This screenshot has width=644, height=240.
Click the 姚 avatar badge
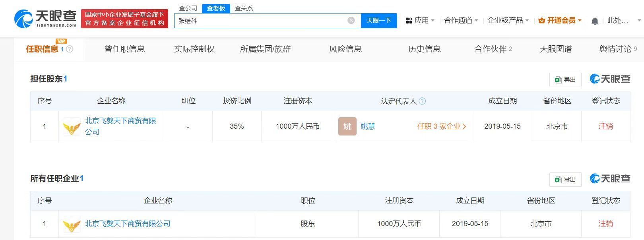(x=347, y=126)
